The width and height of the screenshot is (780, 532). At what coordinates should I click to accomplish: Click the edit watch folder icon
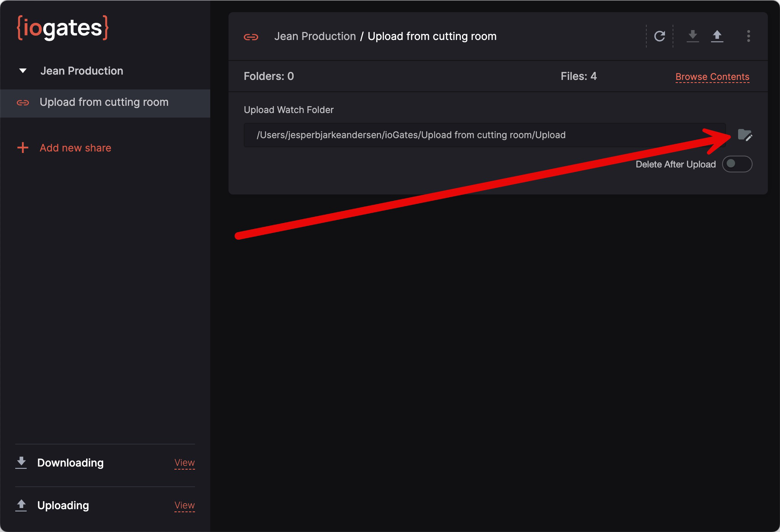(745, 135)
